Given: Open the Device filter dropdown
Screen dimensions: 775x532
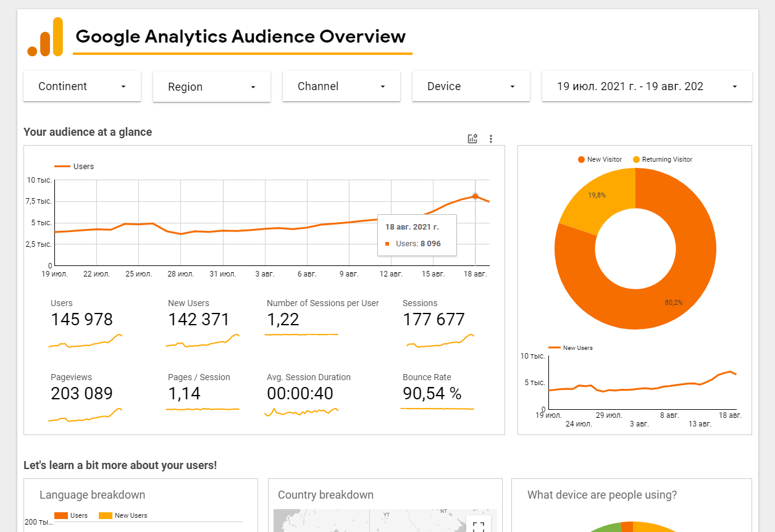Looking at the screenshot, I should coord(471,86).
